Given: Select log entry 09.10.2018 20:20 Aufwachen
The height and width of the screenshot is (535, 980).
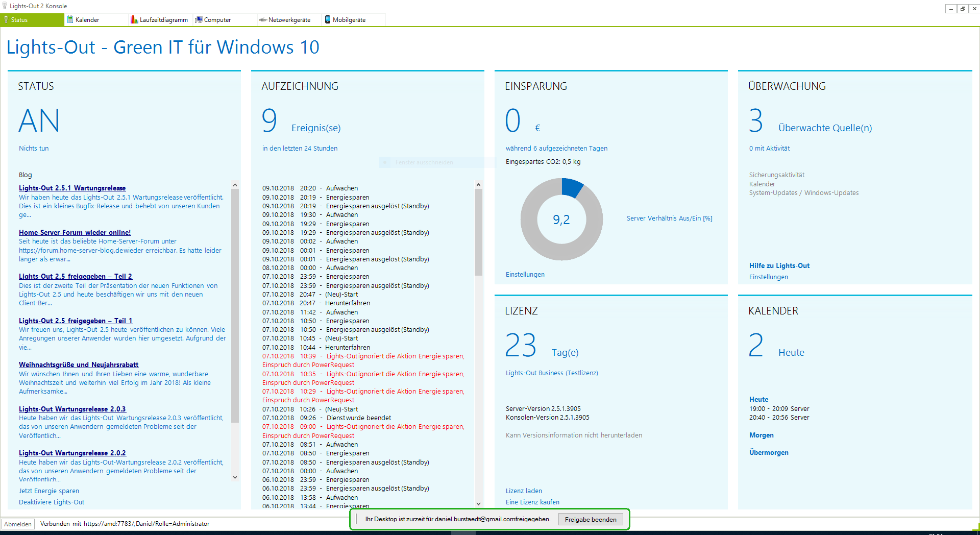Looking at the screenshot, I should click(310, 188).
